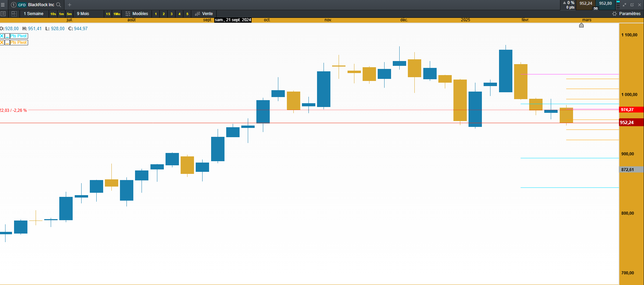Open the 1 Semaine timeframe dropdown
The width and height of the screenshot is (644, 285).
pyautogui.click(x=34, y=14)
